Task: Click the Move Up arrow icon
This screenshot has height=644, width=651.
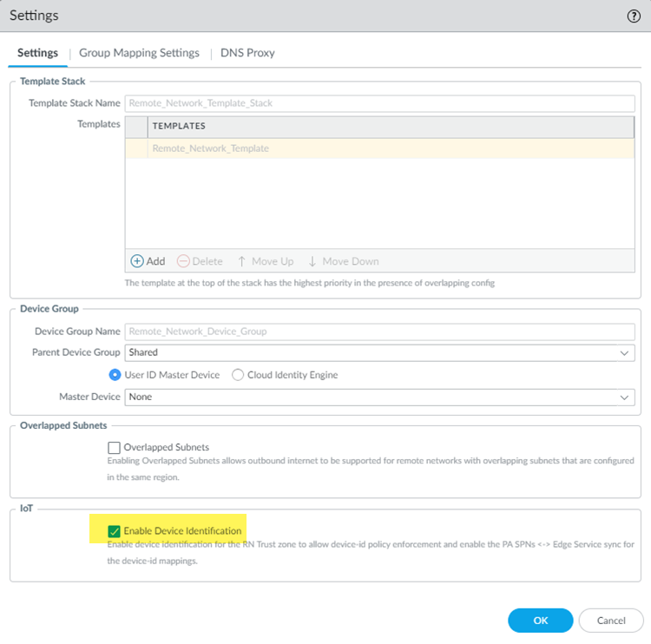Action: coord(242,260)
